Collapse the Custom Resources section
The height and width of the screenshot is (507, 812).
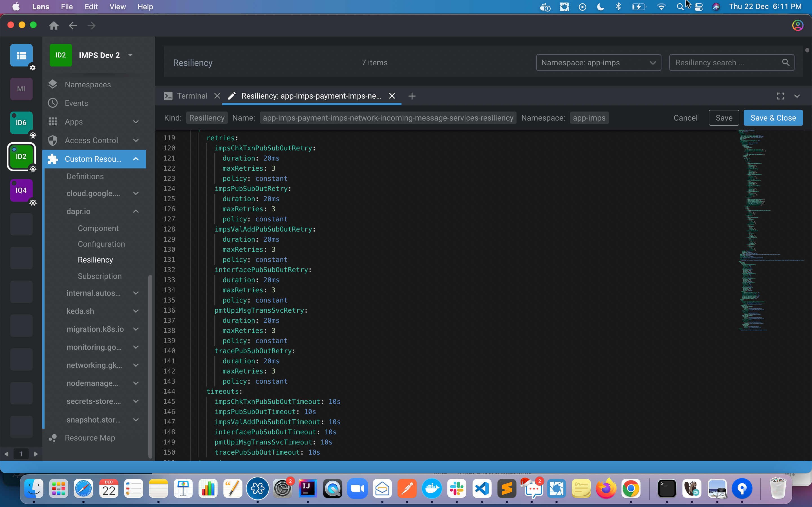point(136,159)
